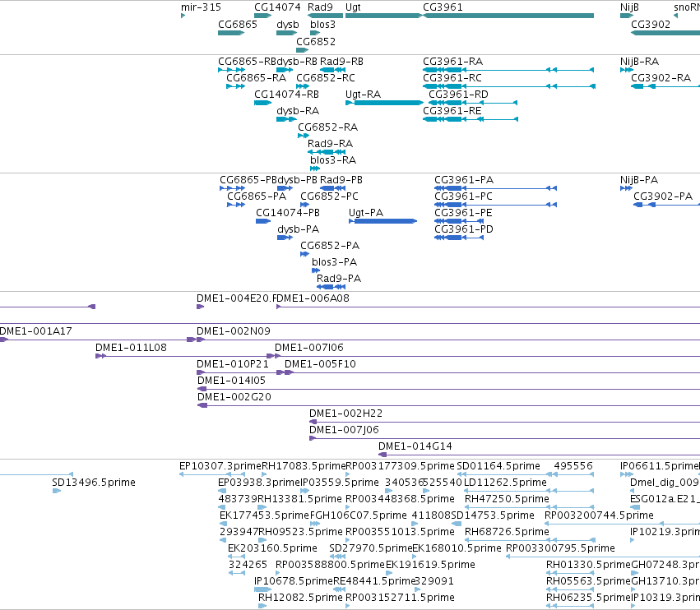The image size is (700, 610).
Task: Select transcript blos3-RA
Action: pos(333,160)
